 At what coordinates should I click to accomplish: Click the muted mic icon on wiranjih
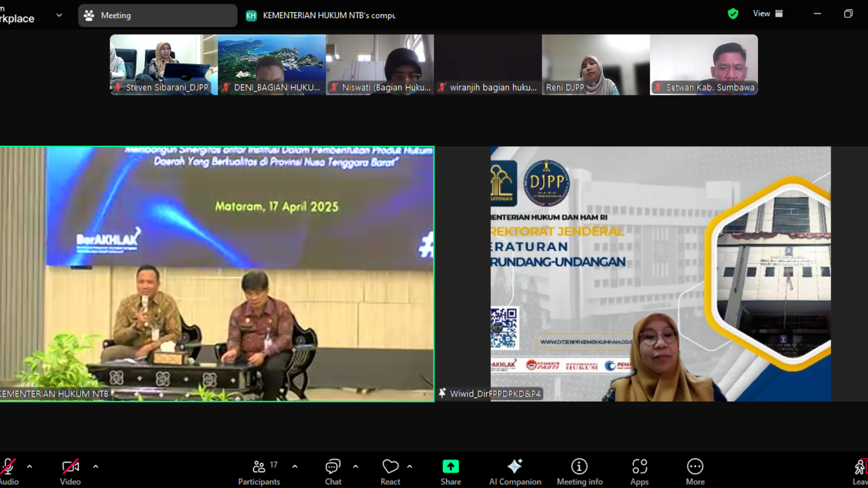click(442, 87)
